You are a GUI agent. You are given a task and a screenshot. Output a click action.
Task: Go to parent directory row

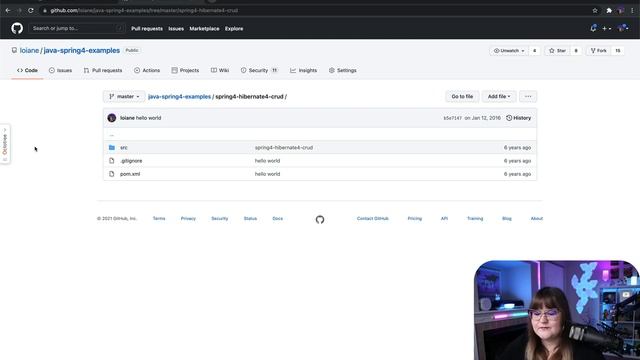320,135
